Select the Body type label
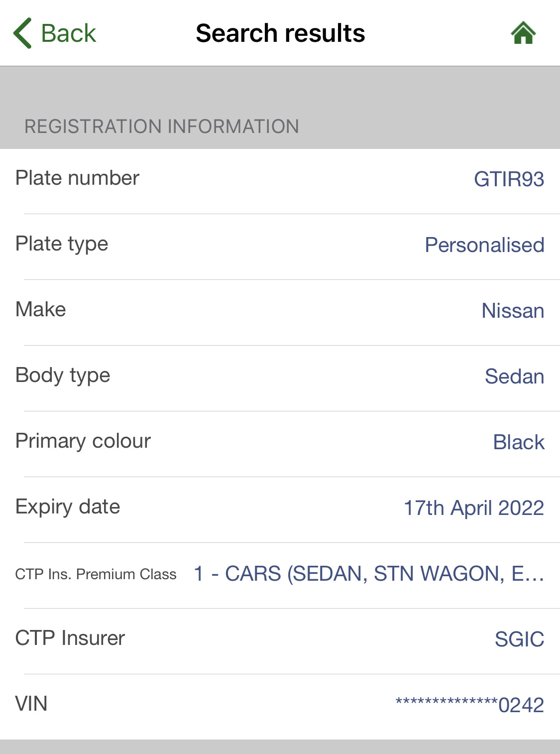This screenshot has height=754, width=560. click(x=63, y=376)
